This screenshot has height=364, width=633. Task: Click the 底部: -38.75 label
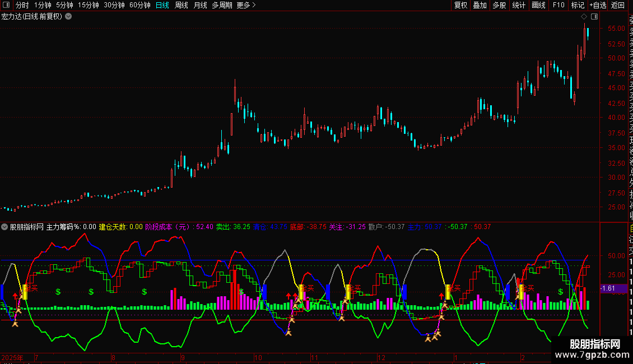point(308,227)
